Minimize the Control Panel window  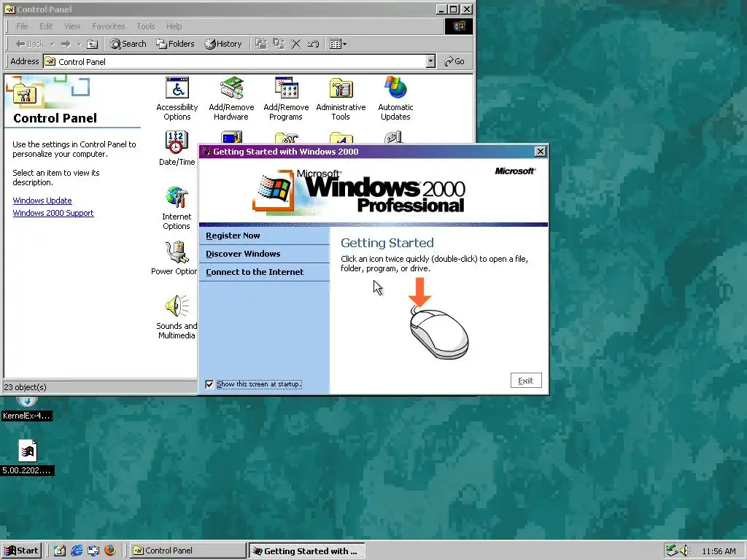[x=441, y=9]
